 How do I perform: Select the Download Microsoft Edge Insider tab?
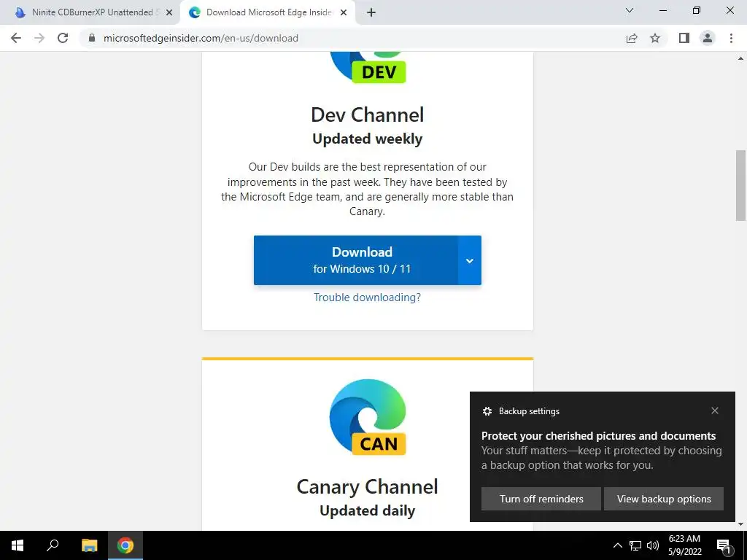(267, 12)
